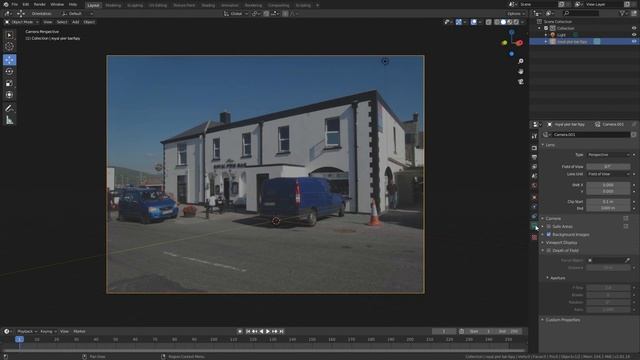The height and width of the screenshot is (360, 640).
Task: Open the Texture properties tab icon
Action: [534, 237]
